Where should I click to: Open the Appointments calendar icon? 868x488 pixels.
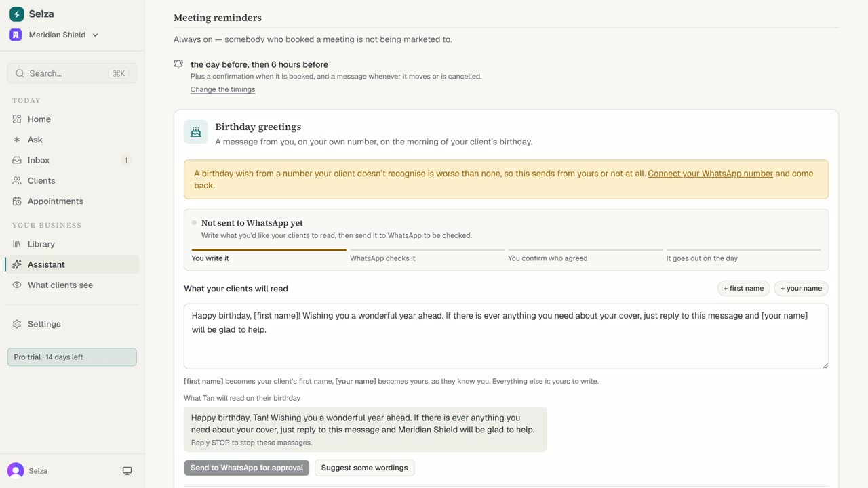point(17,201)
